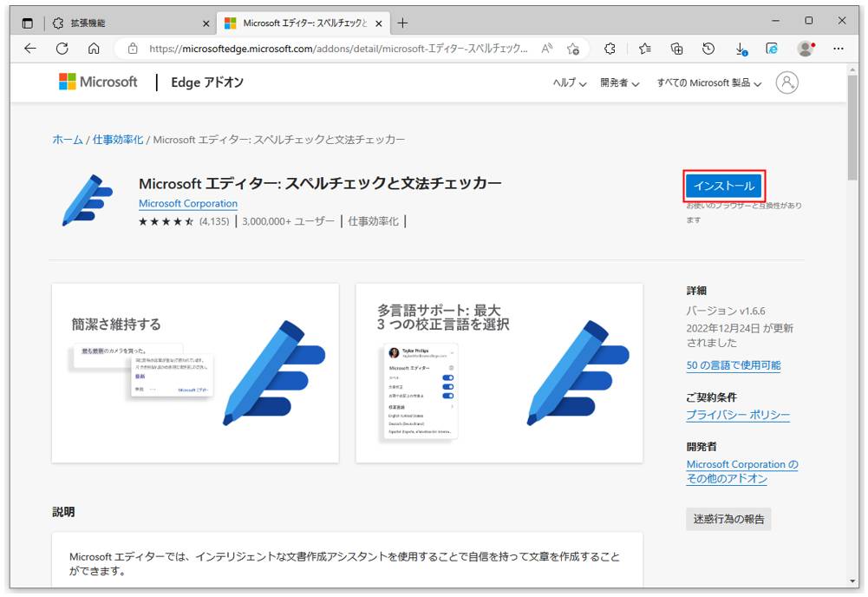The image size is (868, 597).
Task: Open the 簡潔さ維持する screenshot thumbnail
Action: pos(195,373)
